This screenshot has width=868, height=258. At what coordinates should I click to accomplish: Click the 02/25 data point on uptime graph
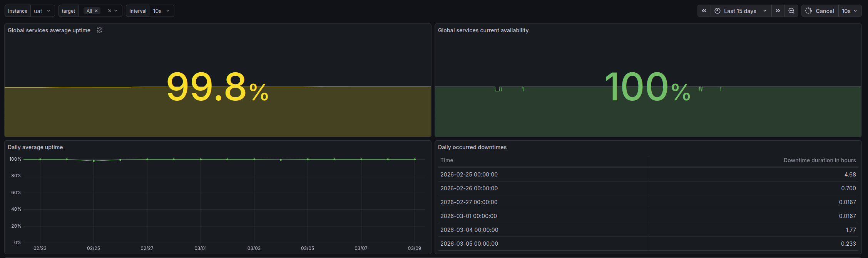coord(94,161)
